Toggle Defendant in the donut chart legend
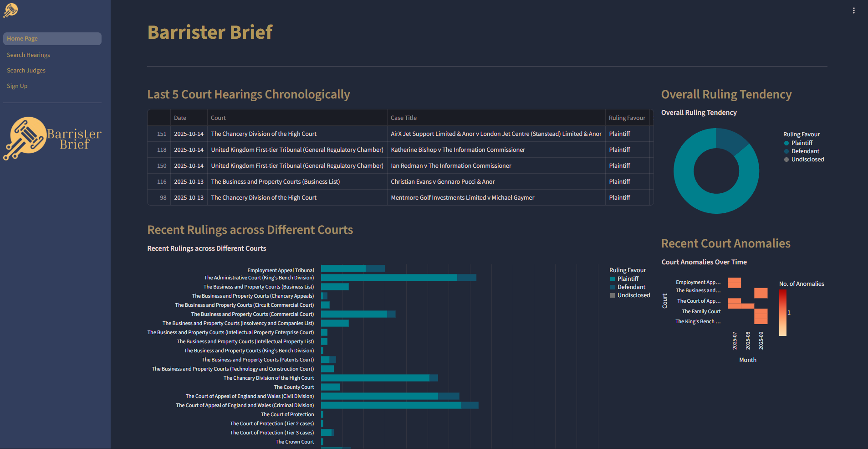Image resolution: width=868 pixels, height=449 pixels. [804, 151]
